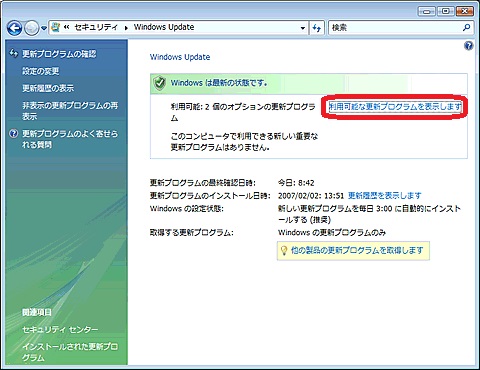This screenshot has width=480, height=370.
Task: Open セキュリティ センター related link
Action: pyautogui.click(x=60, y=329)
